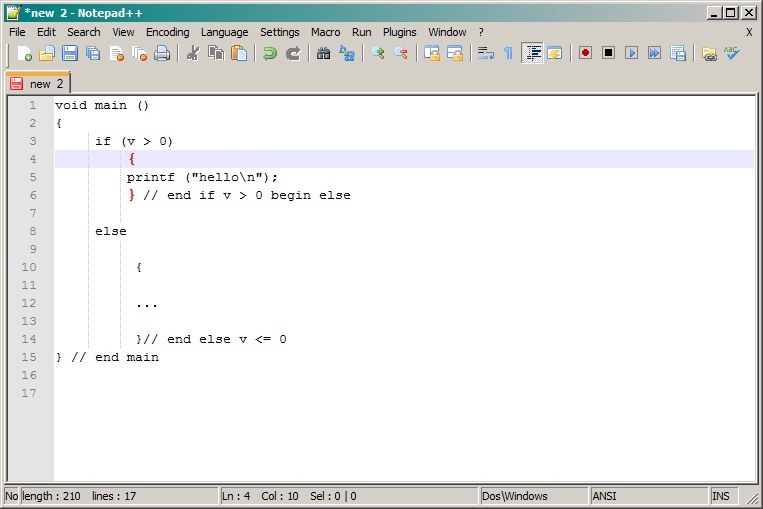Viewport: 763px width, 509px height.
Task: Click the Save All toolbar icon
Action: 93,53
